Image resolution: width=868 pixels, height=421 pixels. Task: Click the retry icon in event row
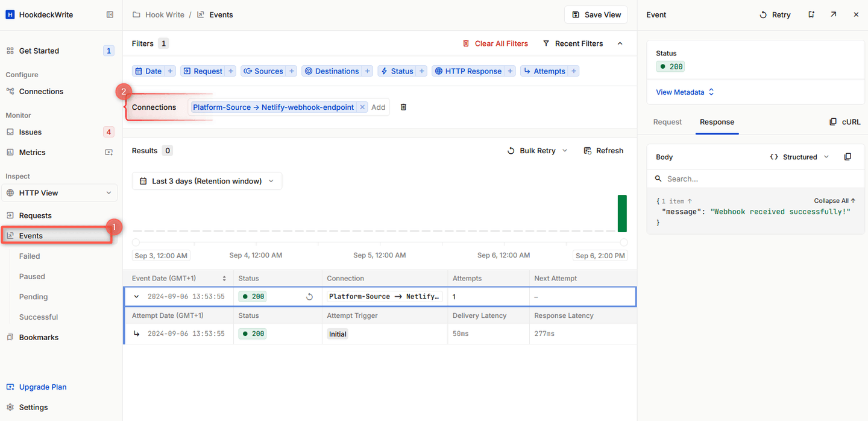pos(309,297)
